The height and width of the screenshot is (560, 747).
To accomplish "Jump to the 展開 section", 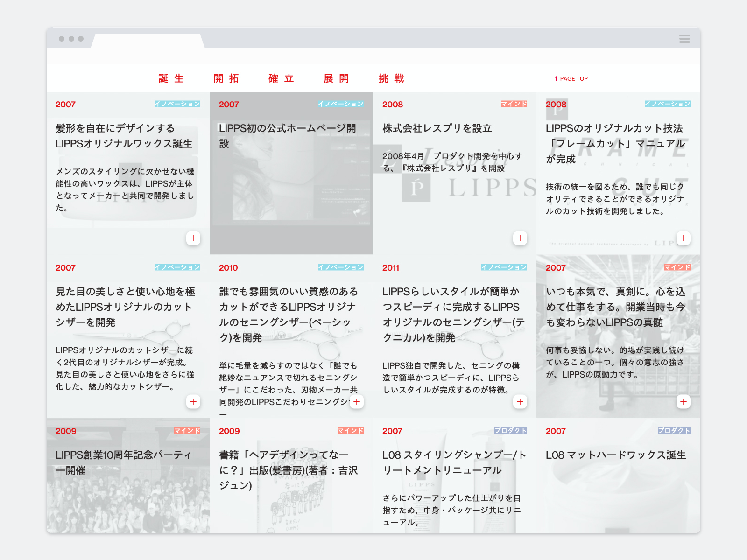I will (337, 78).
